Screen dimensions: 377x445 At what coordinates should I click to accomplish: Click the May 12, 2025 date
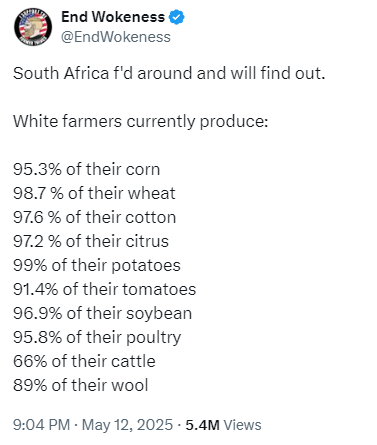[127, 425]
